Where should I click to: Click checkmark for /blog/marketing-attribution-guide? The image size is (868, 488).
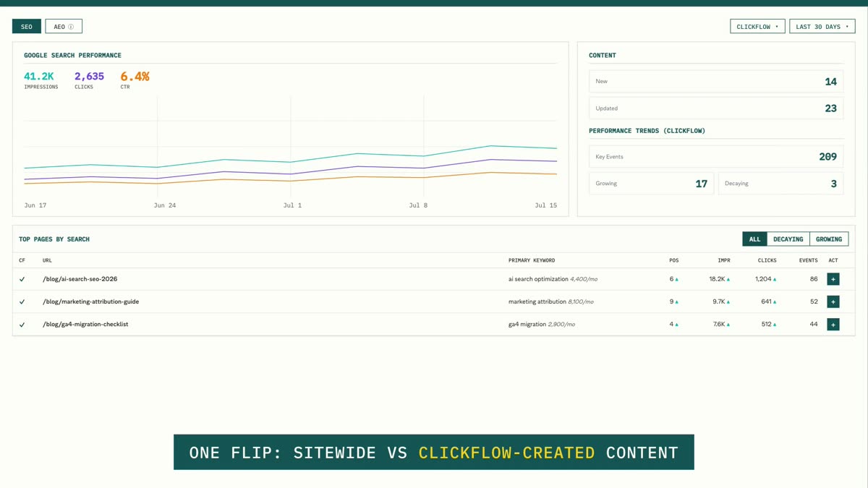(22, 301)
